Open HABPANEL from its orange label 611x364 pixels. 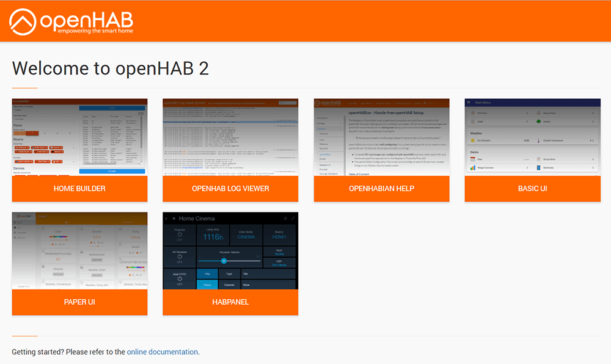[230, 302]
